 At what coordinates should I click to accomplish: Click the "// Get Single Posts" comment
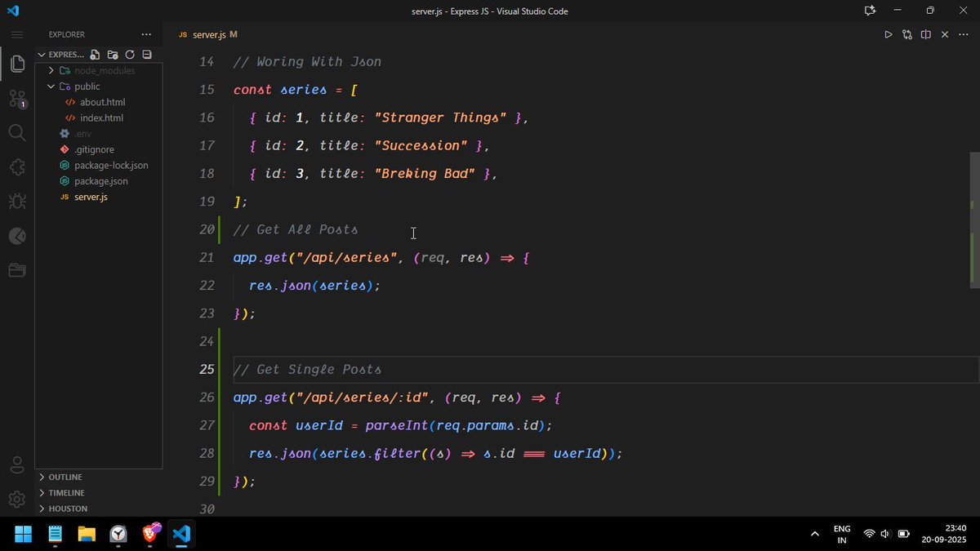click(x=307, y=369)
